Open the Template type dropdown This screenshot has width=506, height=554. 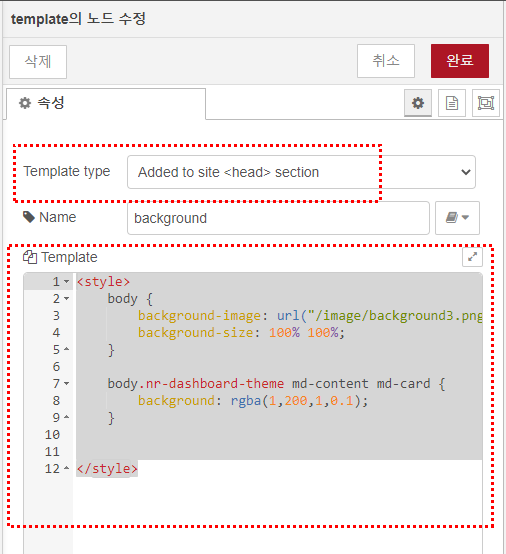(x=301, y=172)
